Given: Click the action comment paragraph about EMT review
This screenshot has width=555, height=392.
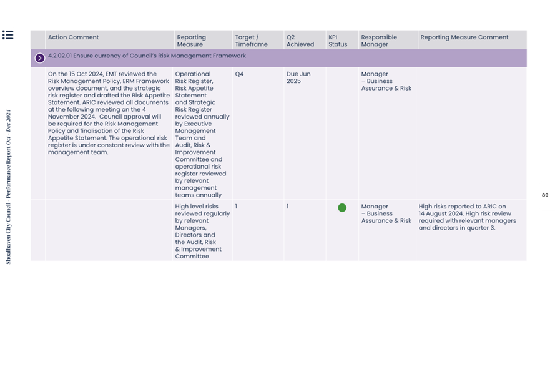Looking at the screenshot, I should tap(109, 113).
